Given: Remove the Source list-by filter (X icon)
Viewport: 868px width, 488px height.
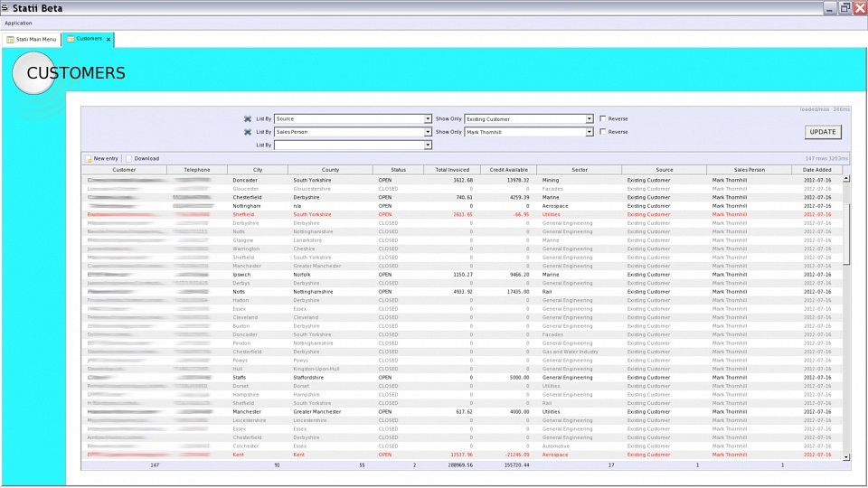Looking at the screenshot, I should click(x=248, y=119).
